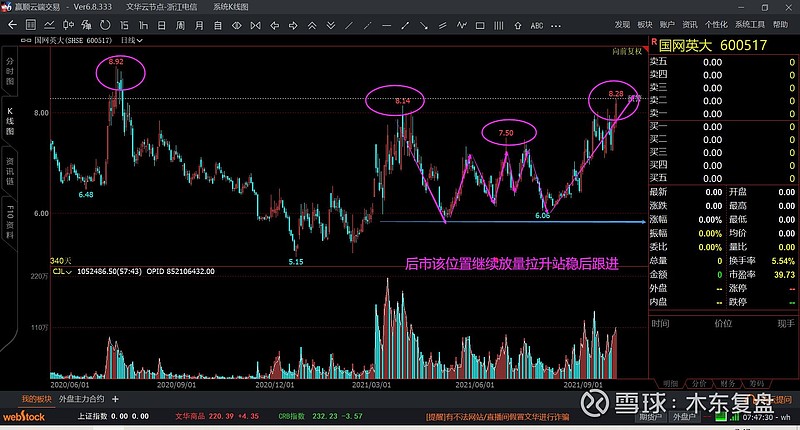Click the 文华商品 index value
This screenshot has height=430, width=800.
click(217, 416)
